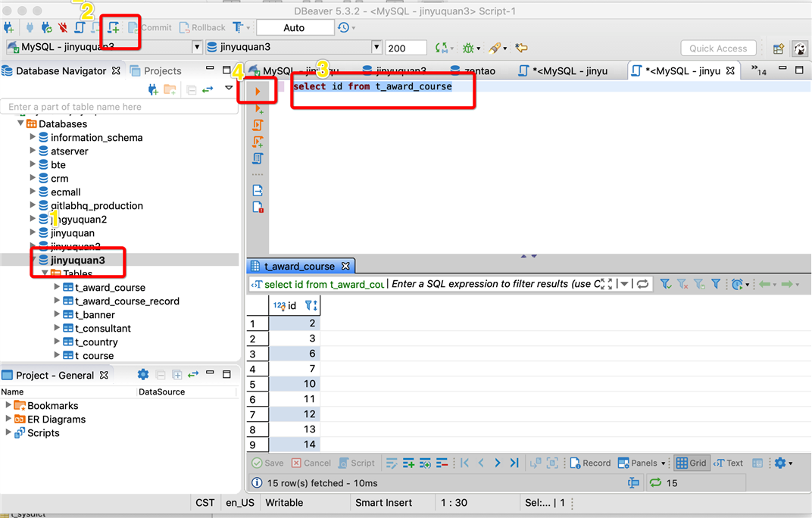Click the Delete row icon in results toolbar
The width and height of the screenshot is (812, 518).
442,463
